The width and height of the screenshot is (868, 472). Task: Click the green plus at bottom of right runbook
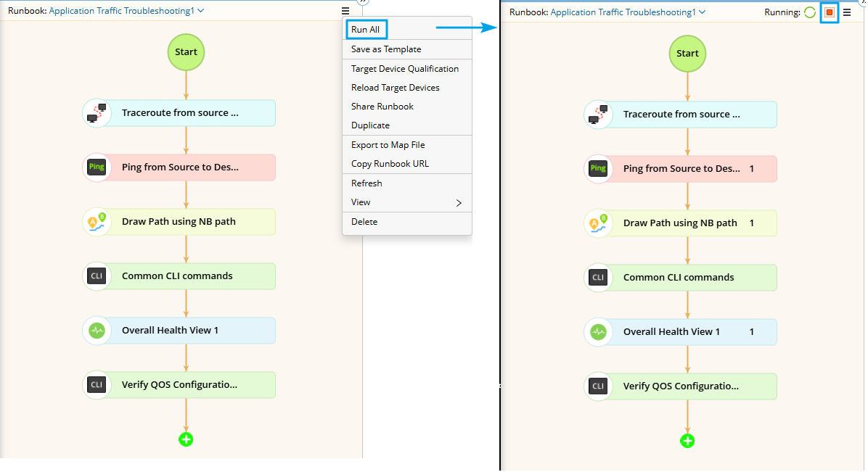(687, 440)
